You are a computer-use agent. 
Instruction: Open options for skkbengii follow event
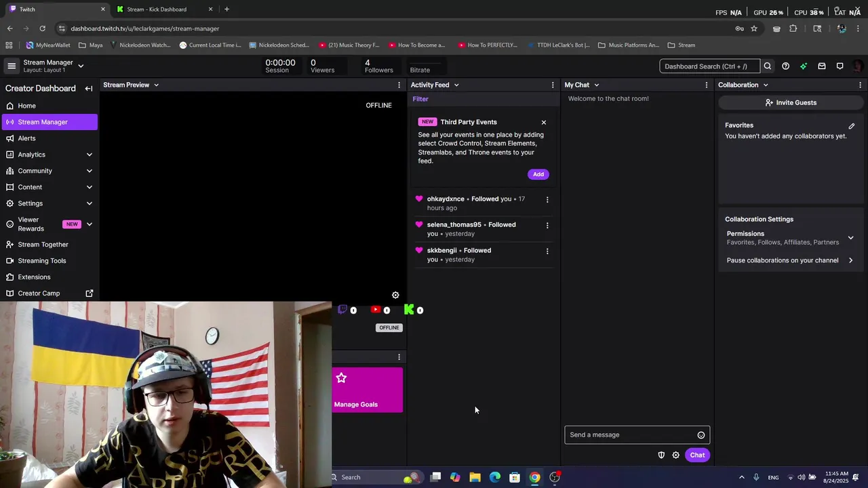tap(547, 251)
